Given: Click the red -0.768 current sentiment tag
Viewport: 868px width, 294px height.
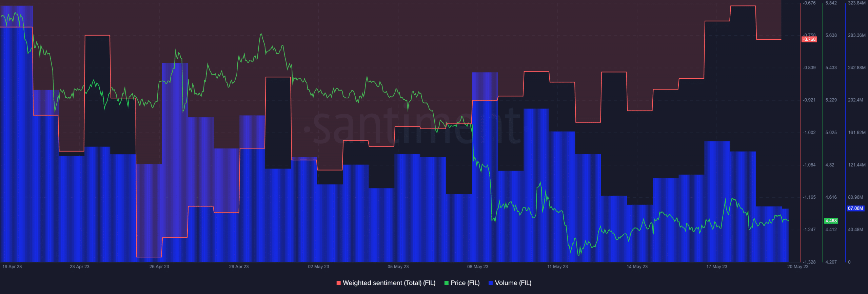Looking at the screenshot, I should click(809, 39).
